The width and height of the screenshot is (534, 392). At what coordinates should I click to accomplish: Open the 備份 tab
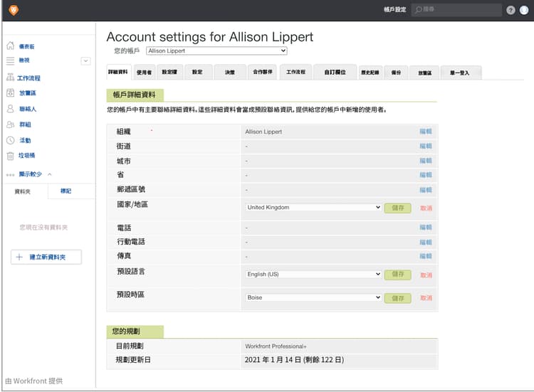tap(396, 73)
